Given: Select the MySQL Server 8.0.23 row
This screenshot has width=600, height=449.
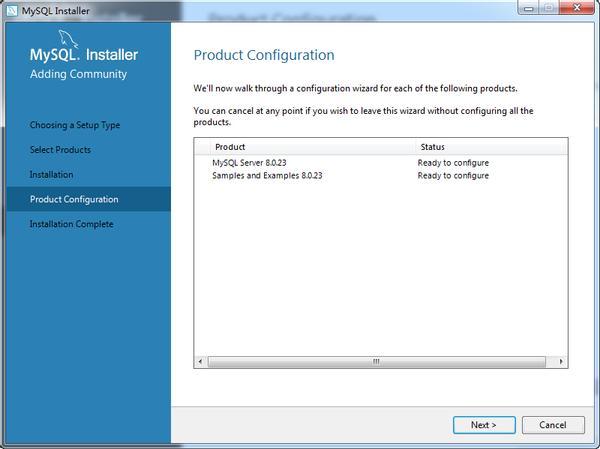Looking at the screenshot, I should click(381, 163).
